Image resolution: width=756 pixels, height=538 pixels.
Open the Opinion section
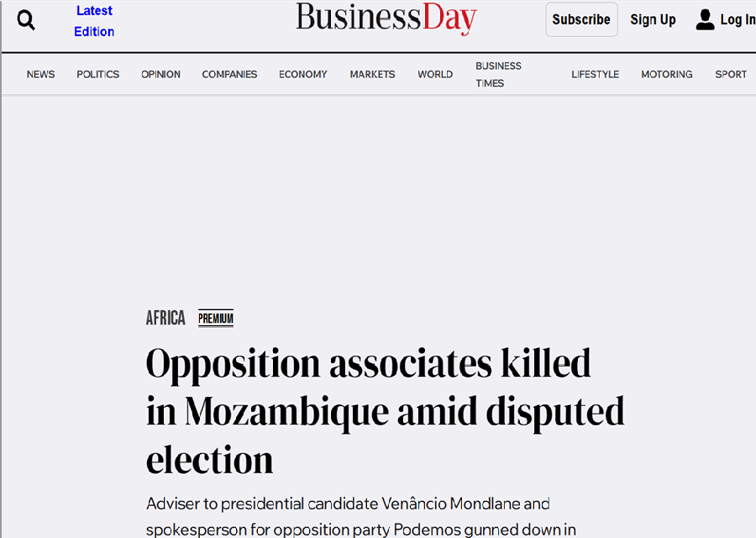click(x=160, y=74)
